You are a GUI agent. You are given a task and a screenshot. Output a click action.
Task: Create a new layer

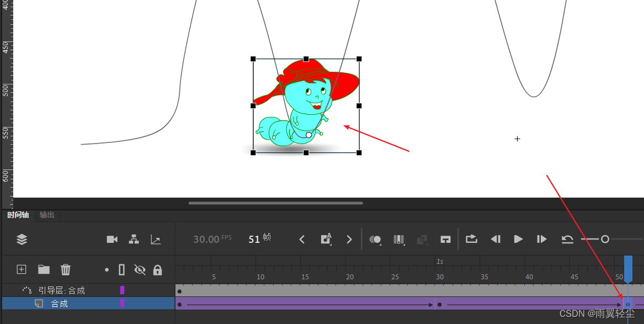pyautogui.click(x=22, y=269)
